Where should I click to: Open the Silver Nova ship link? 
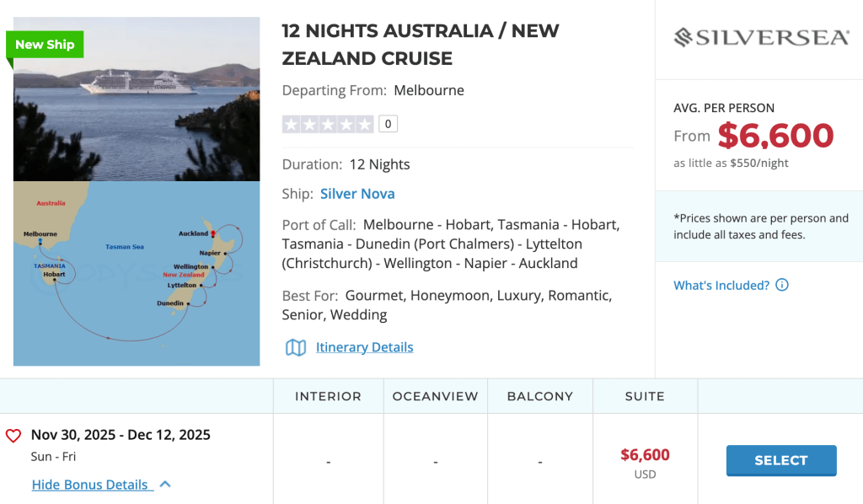(x=357, y=194)
